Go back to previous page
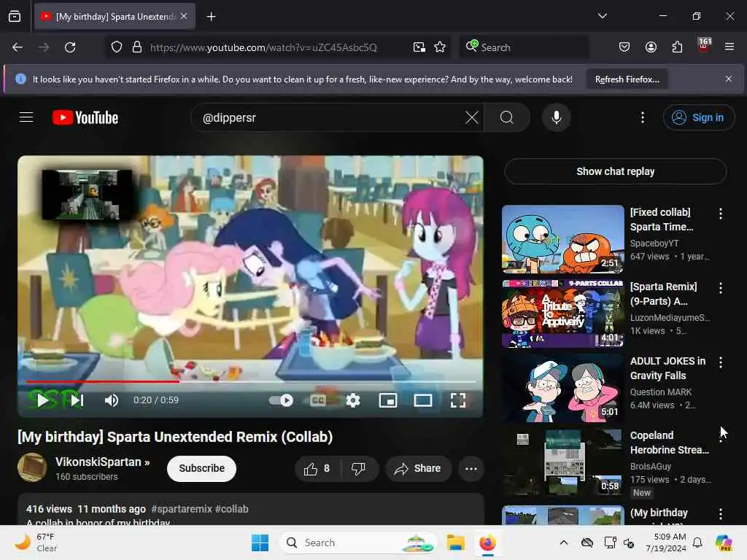 point(18,47)
